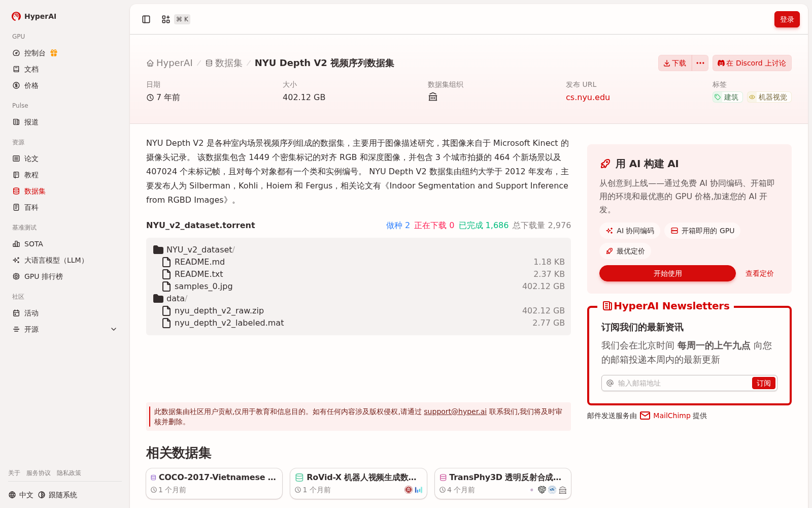
Task: Click 在 Discord 上讨论 button
Action: coord(752,63)
